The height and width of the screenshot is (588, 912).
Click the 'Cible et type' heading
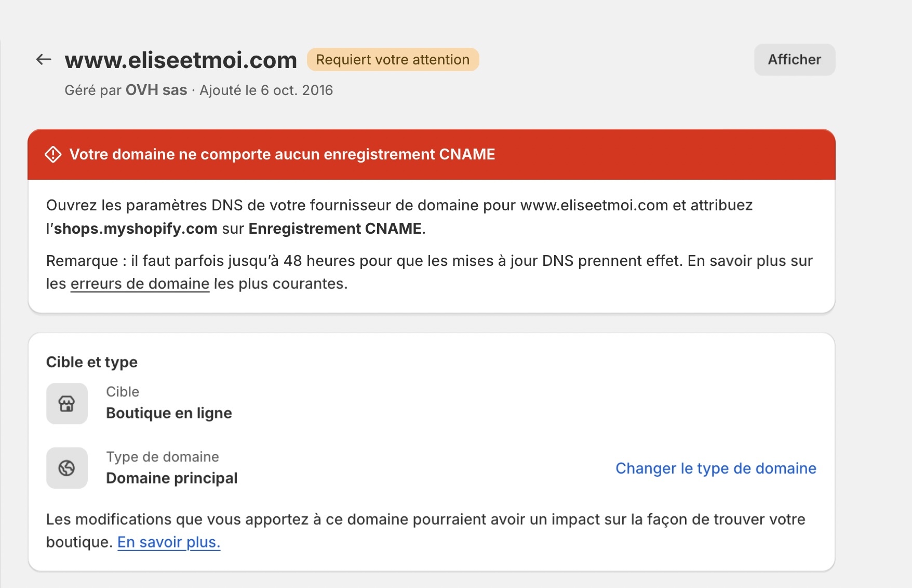(x=92, y=362)
